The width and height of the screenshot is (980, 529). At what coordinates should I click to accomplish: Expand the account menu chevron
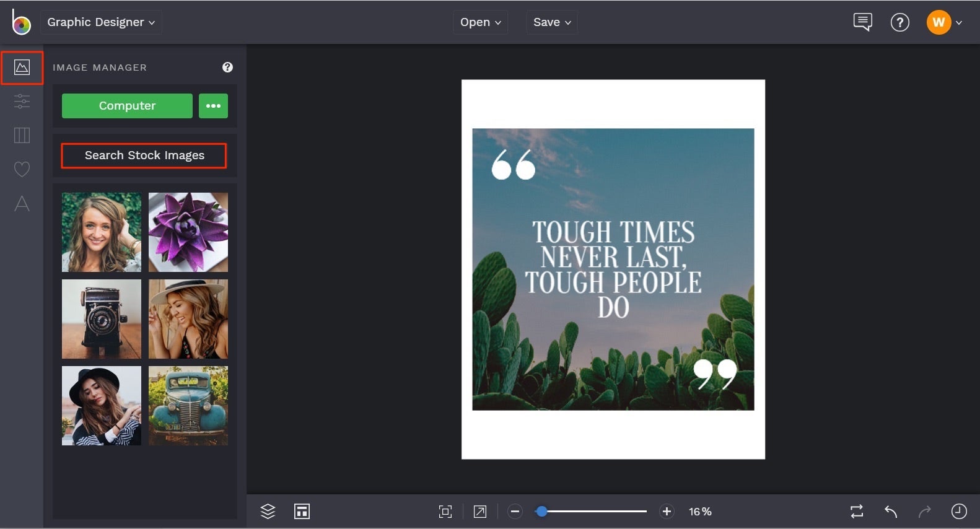coord(959,23)
